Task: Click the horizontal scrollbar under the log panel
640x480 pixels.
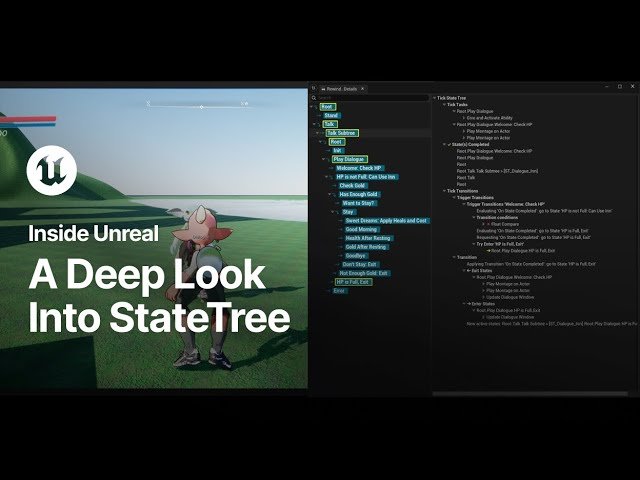Action: click(530, 394)
